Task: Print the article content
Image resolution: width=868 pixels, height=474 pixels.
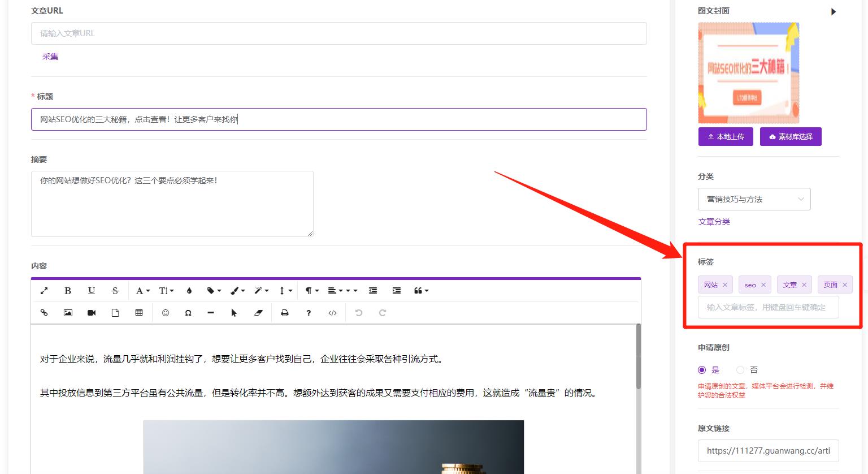Action: [x=285, y=313]
